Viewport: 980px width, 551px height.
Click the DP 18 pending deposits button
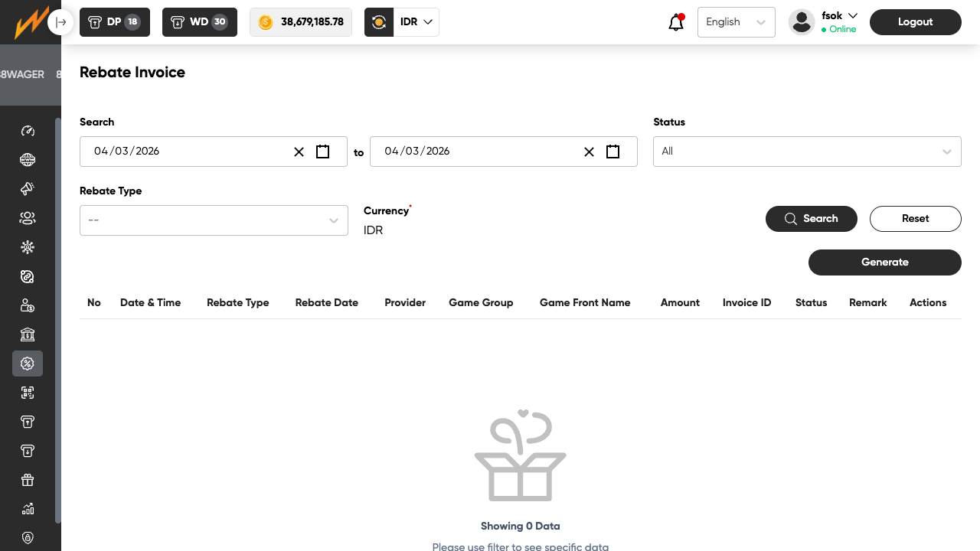click(x=115, y=22)
